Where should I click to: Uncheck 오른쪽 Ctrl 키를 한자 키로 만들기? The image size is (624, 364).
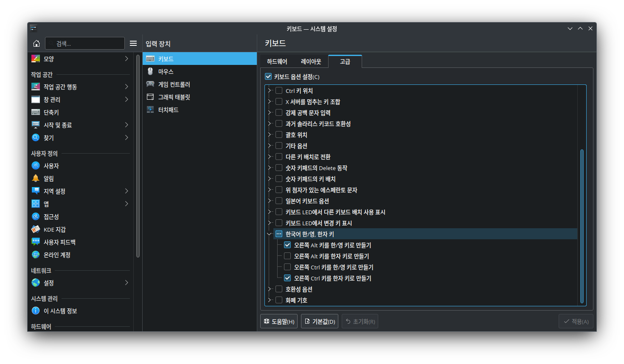(x=287, y=278)
